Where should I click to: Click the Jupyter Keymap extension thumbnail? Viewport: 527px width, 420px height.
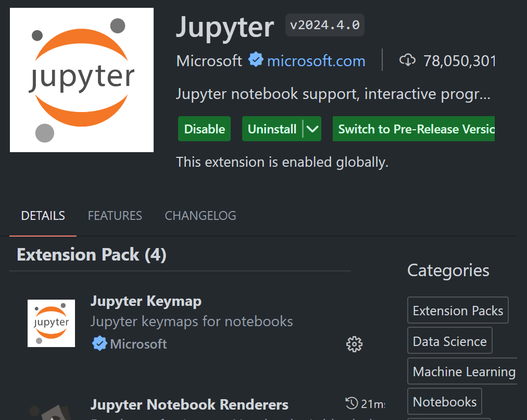pyautogui.click(x=51, y=323)
